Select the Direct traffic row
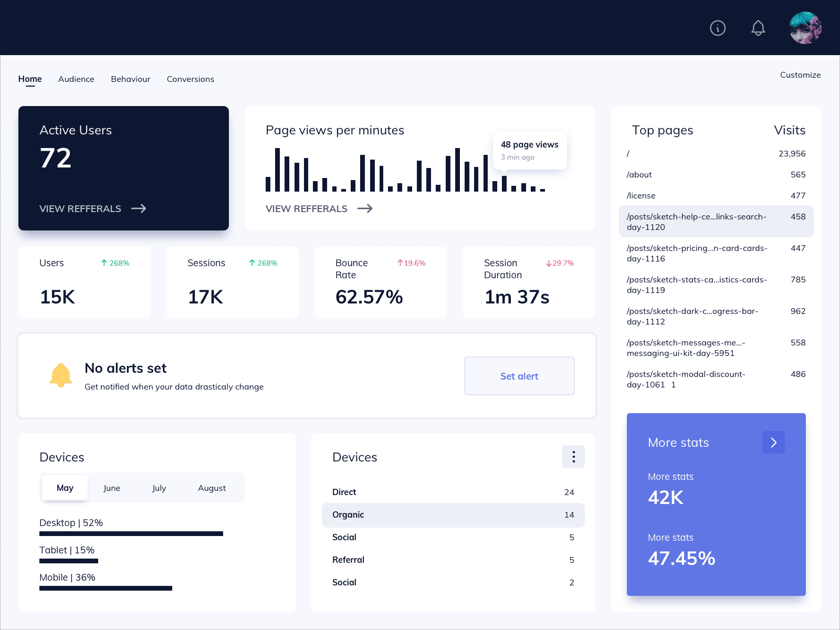Screen dimensions: 840x630 coord(453,492)
